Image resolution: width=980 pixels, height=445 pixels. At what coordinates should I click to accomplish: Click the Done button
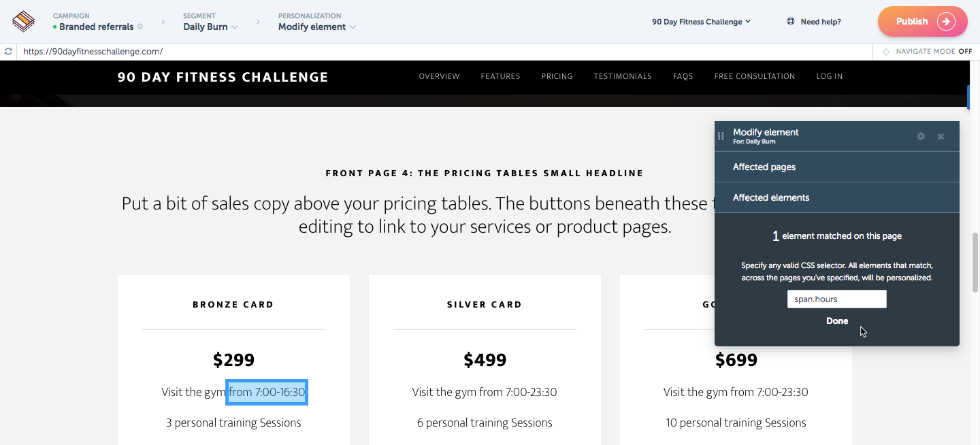837,321
